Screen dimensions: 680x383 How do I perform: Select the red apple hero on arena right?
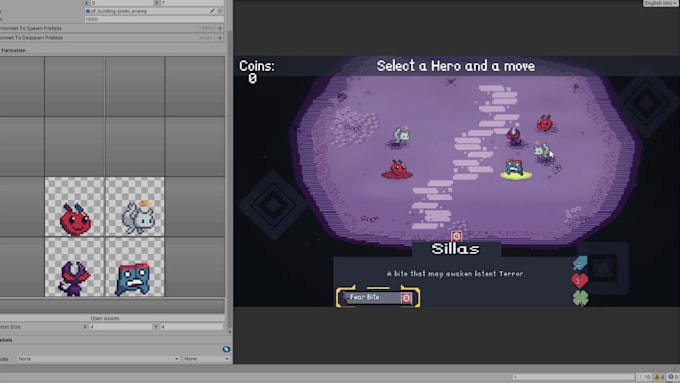(545, 124)
